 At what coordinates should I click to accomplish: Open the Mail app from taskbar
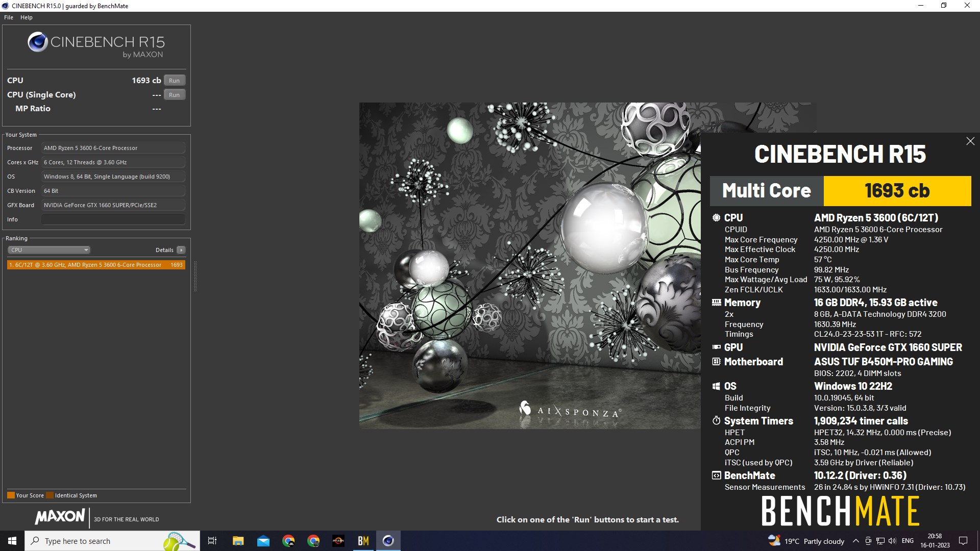(263, 541)
